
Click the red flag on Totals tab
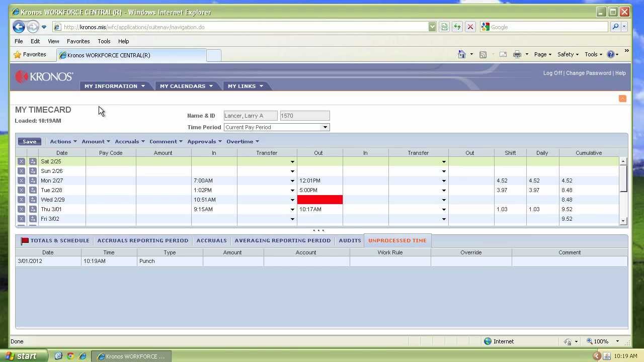pyautogui.click(x=25, y=241)
